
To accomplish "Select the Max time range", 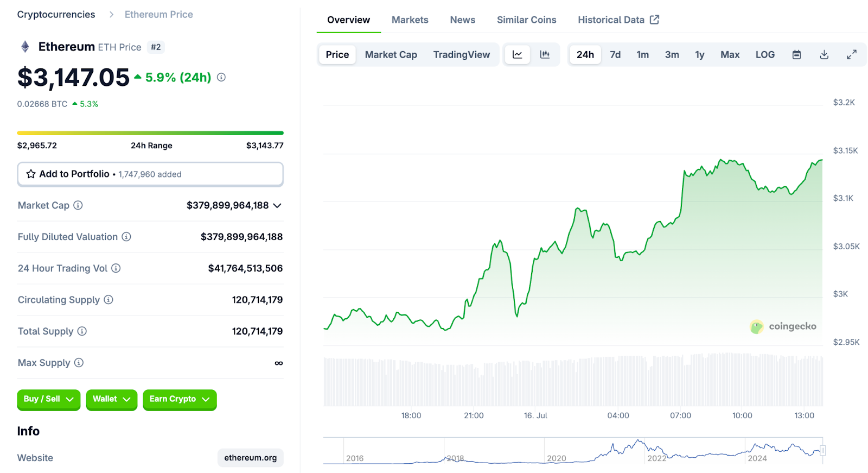I will point(730,54).
